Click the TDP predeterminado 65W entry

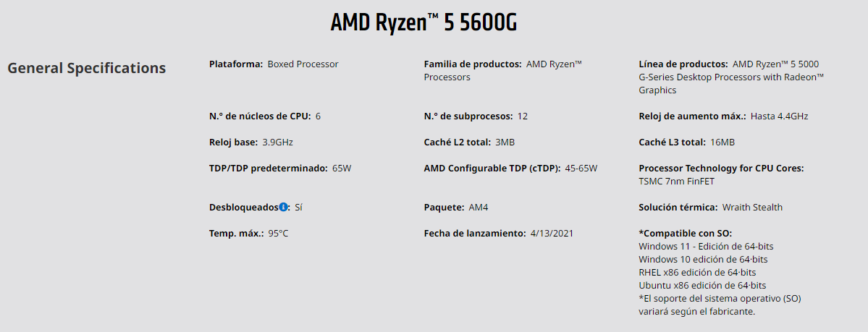[280, 169]
